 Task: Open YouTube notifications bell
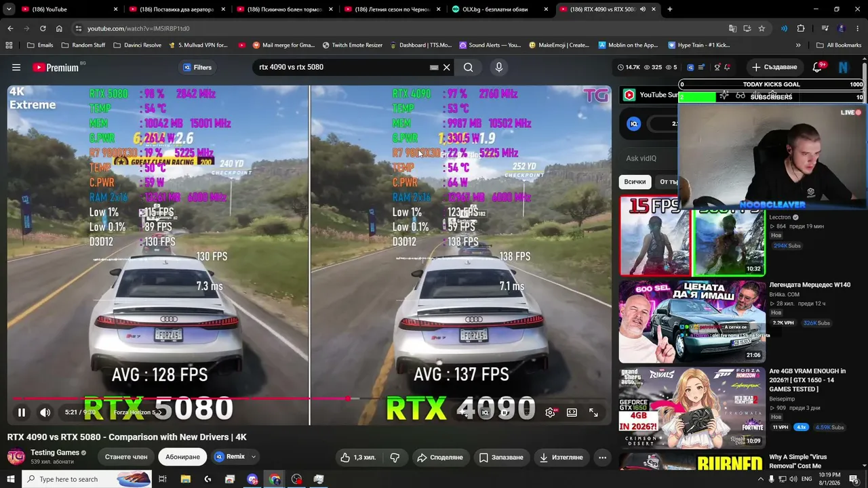point(818,67)
